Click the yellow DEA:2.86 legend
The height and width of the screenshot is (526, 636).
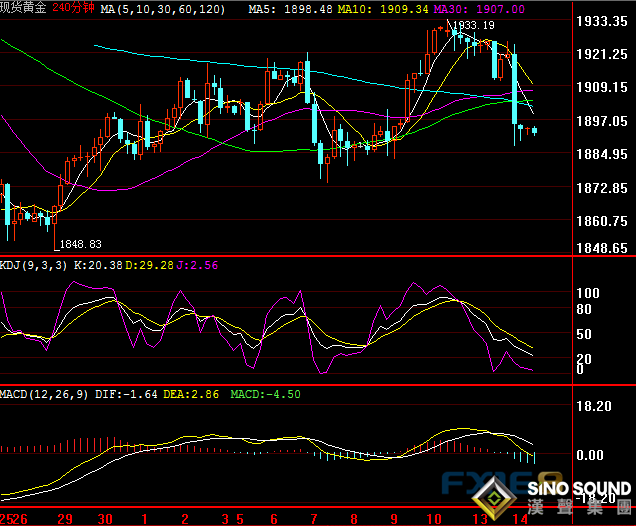pos(202,394)
